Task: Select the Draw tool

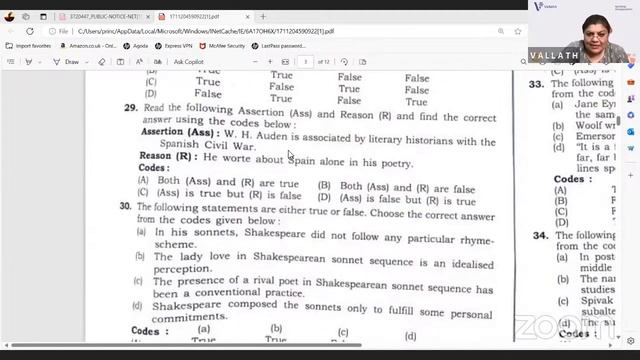Action: (66, 62)
